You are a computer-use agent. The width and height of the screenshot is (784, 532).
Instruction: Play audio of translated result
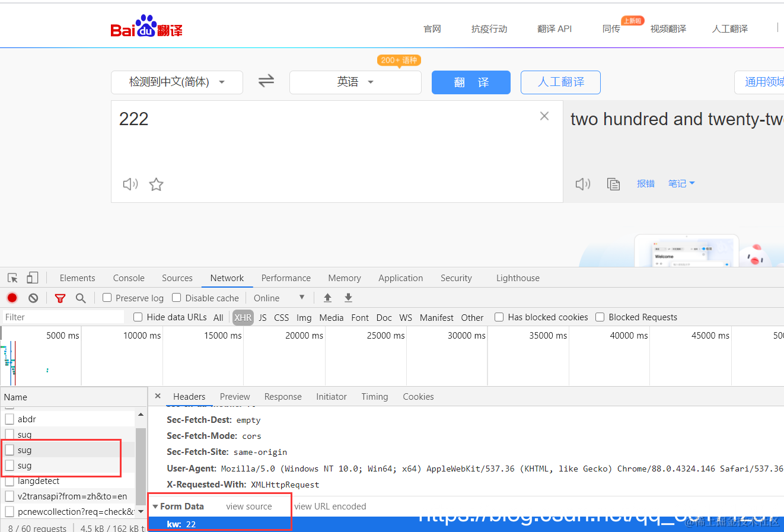[583, 184]
